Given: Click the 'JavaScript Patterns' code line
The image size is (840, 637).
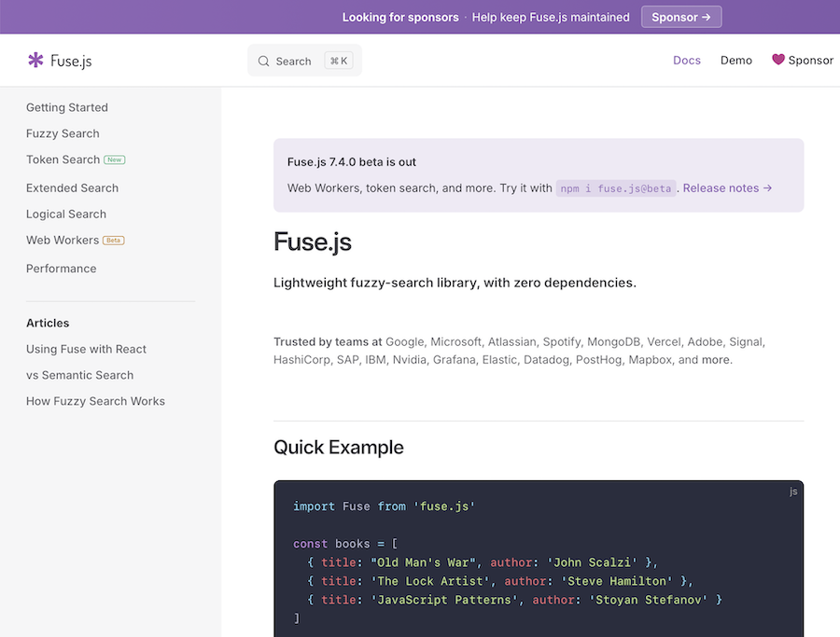Looking at the screenshot, I should pos(514,600).
